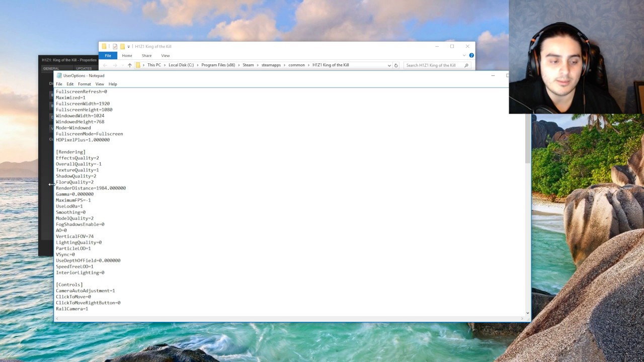Click the line TextureQuality=1

77,170
